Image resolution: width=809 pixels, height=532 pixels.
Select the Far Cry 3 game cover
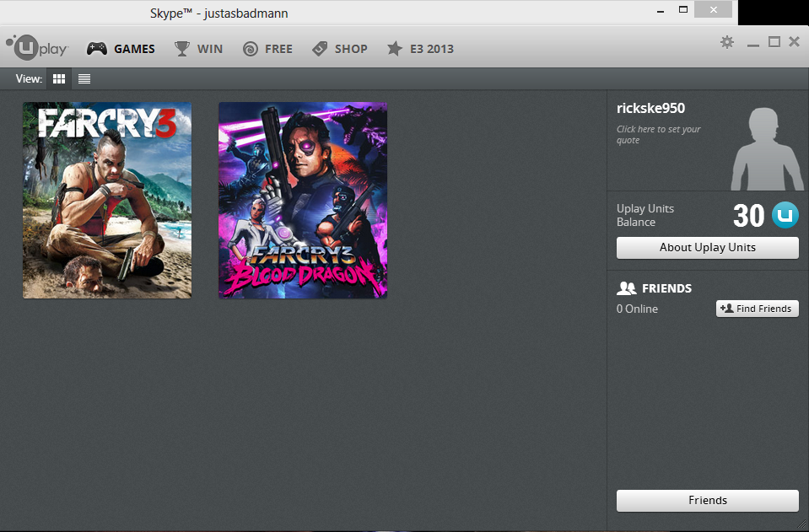pos(107,200)
